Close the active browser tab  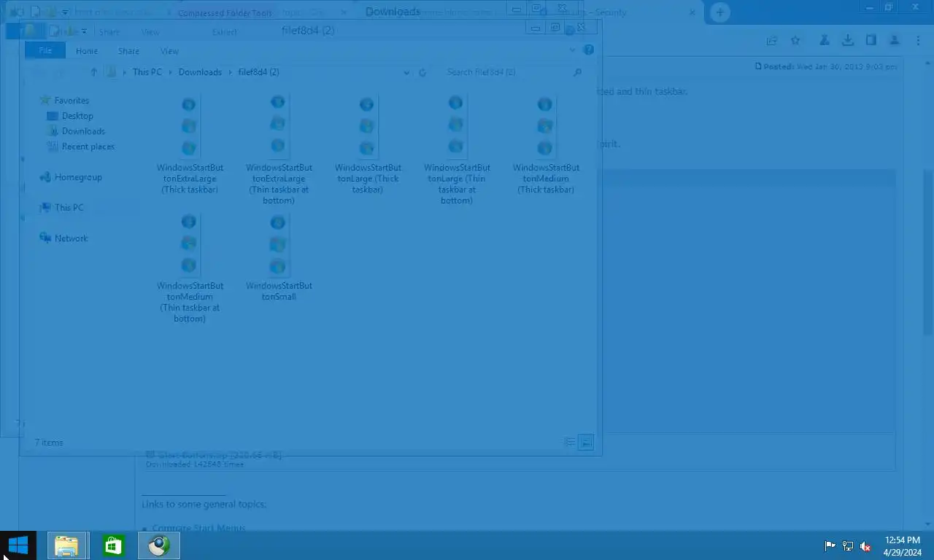pyautogui.click(x=692, y=12)
